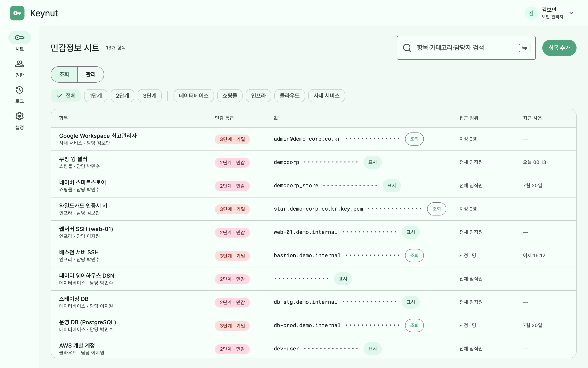
Task: Open the 와일드카드 인증서 키 row title
Action: click(83, 206)
